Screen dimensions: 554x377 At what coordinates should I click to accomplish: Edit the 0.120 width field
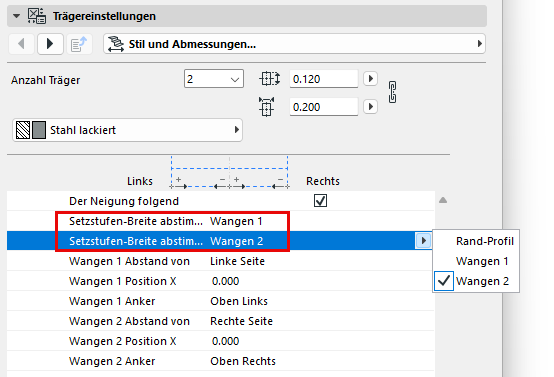click(324, 79)
